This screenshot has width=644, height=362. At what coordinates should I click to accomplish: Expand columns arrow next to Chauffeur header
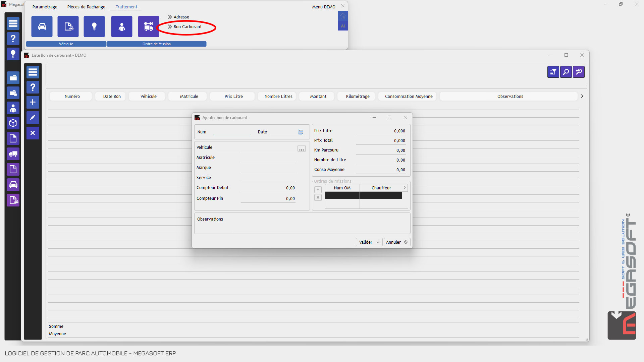pos(405,188)
